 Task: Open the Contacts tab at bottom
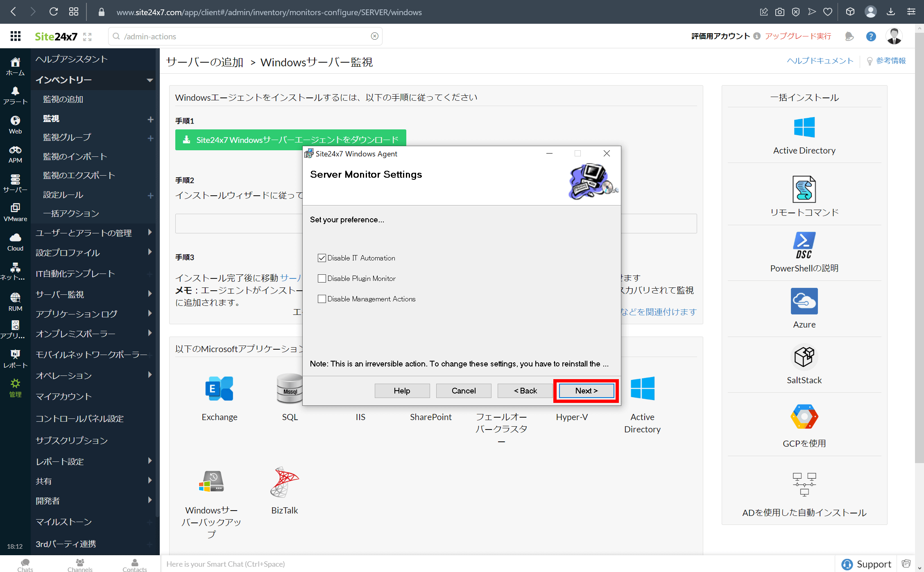(x=135, y=565)
